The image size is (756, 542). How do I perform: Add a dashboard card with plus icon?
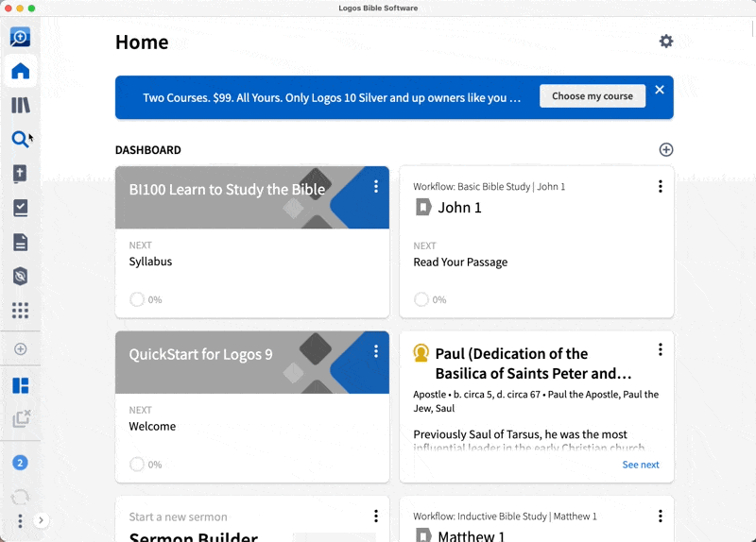pos(666,150)
